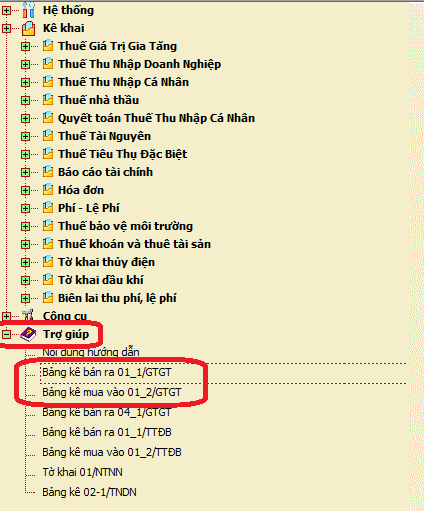
Task: Click the Thuế Giá Trị Gia Tăng folder icon
Action: pos(48,45)
